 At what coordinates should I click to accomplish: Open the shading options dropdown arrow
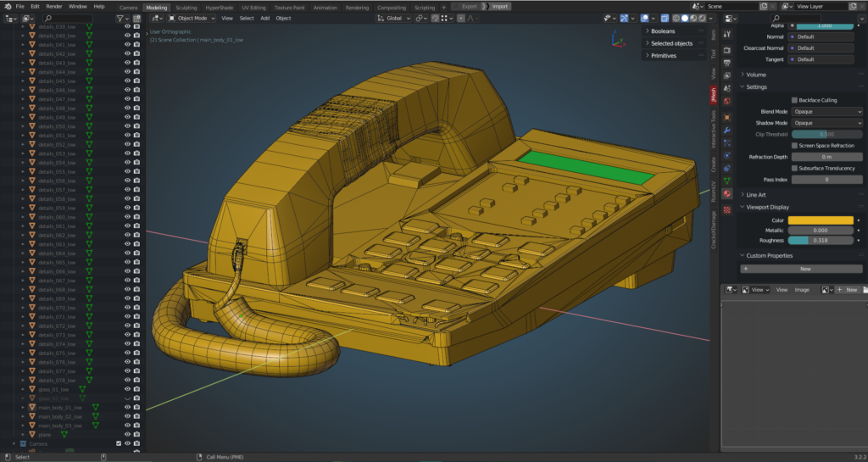pos(711,19)
